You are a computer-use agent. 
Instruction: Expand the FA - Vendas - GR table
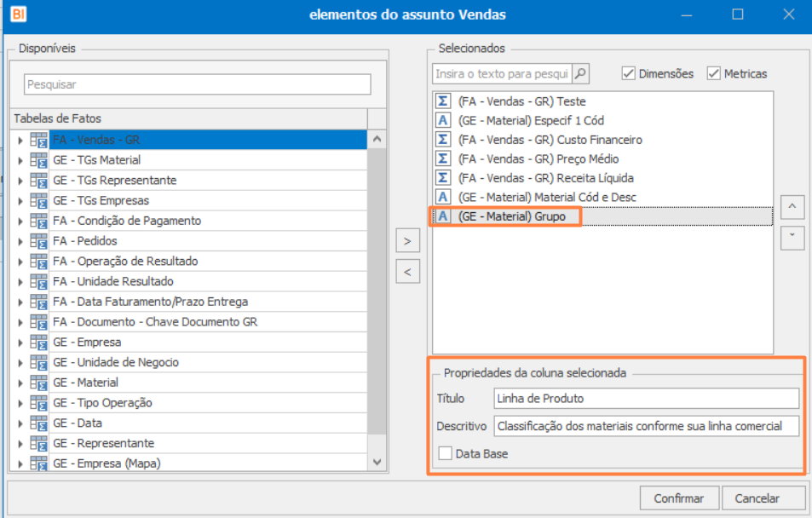pyautogui.click(x=20, y=140)
